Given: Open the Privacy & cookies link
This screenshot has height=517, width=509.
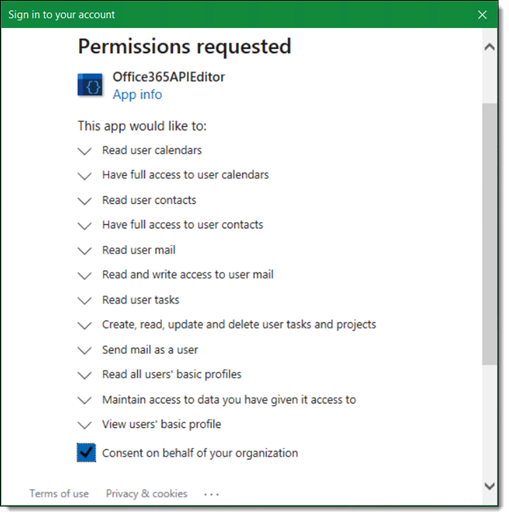Looking at the screenshot, I should 147,493.
